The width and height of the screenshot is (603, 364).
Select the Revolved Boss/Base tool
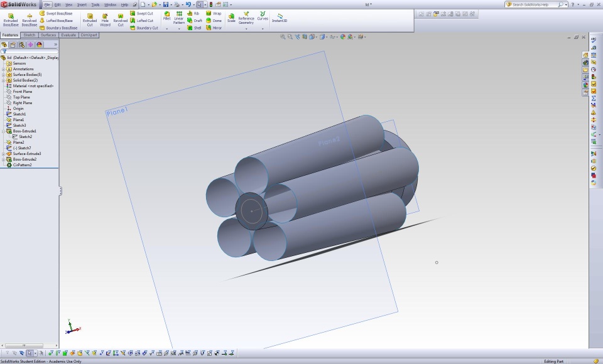(30, 19)
